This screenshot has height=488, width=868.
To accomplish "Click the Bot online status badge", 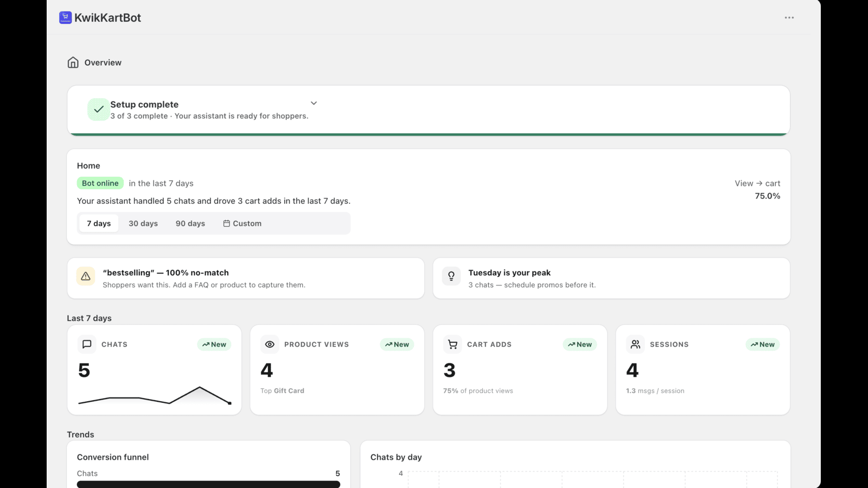I will (x=100, y=183).
